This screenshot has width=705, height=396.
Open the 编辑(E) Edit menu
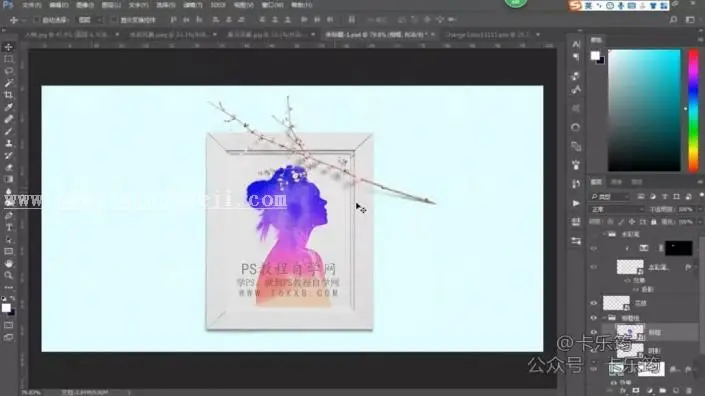(59, 5)
